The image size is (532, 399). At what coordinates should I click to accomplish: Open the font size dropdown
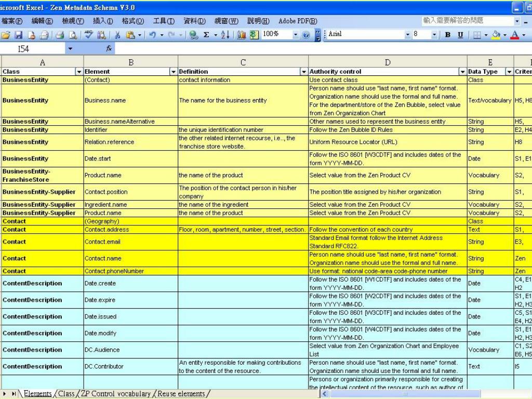[x=434, y=35]
